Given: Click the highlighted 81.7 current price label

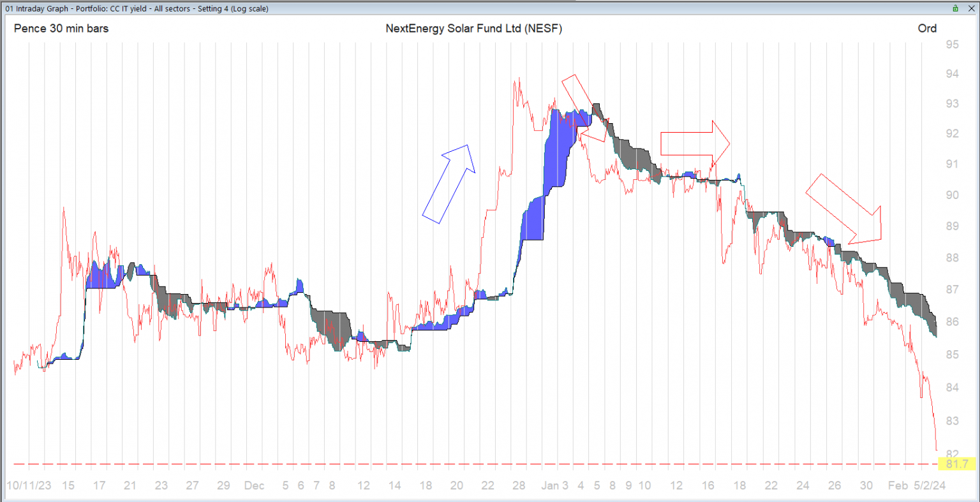Looking at the screenshot, I should pos(957,464).
